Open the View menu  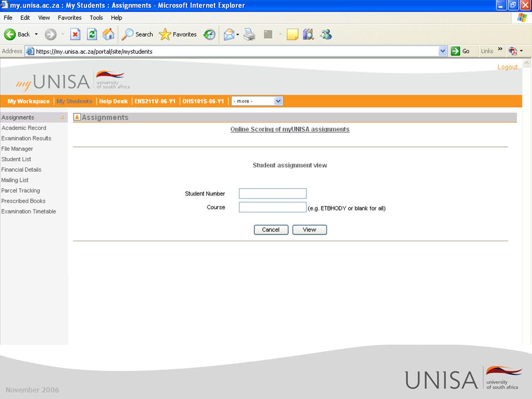pyautogui.click(x=44, y=18)
